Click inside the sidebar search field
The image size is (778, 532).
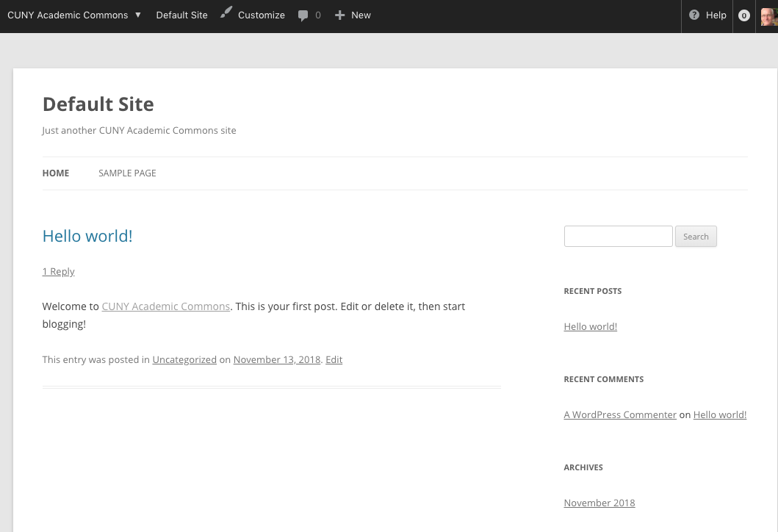coord(618,236)
